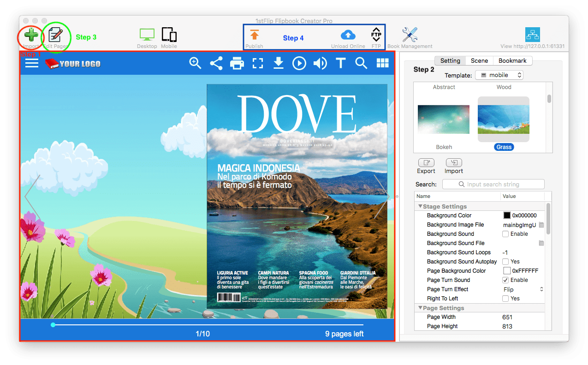Screen dimensions: 588x365
Task: Enable Right To Left reading
Action: [x=505, y=298]
